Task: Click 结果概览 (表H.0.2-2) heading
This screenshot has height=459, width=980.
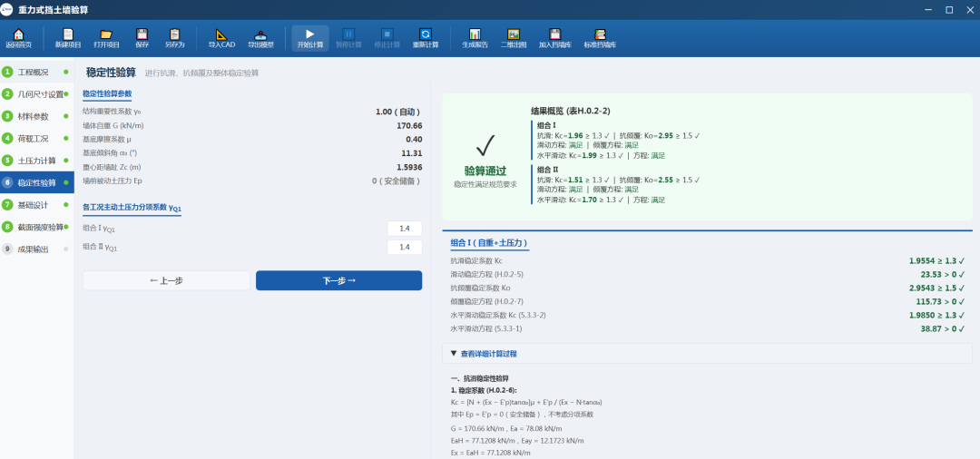Action: pos(570,111)
